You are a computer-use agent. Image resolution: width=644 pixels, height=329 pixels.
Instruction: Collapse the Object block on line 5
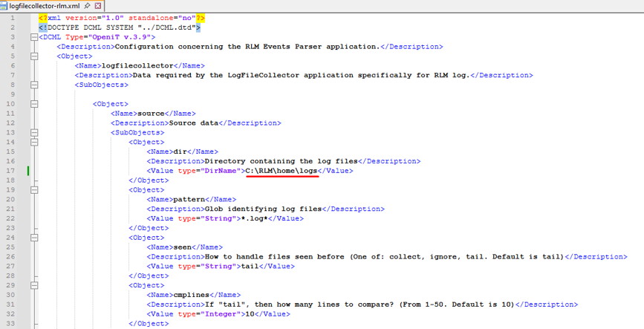coord(34,56)
